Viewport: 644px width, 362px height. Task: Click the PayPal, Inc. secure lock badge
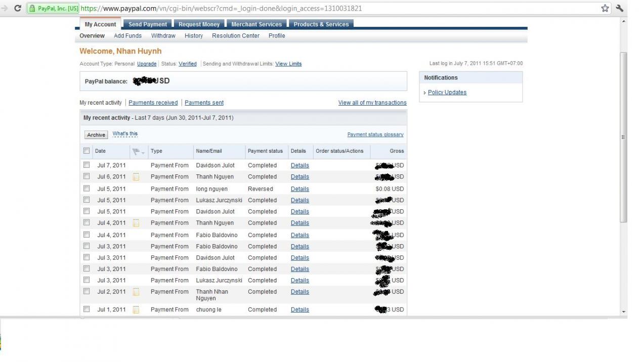click(x=53, y=9)
